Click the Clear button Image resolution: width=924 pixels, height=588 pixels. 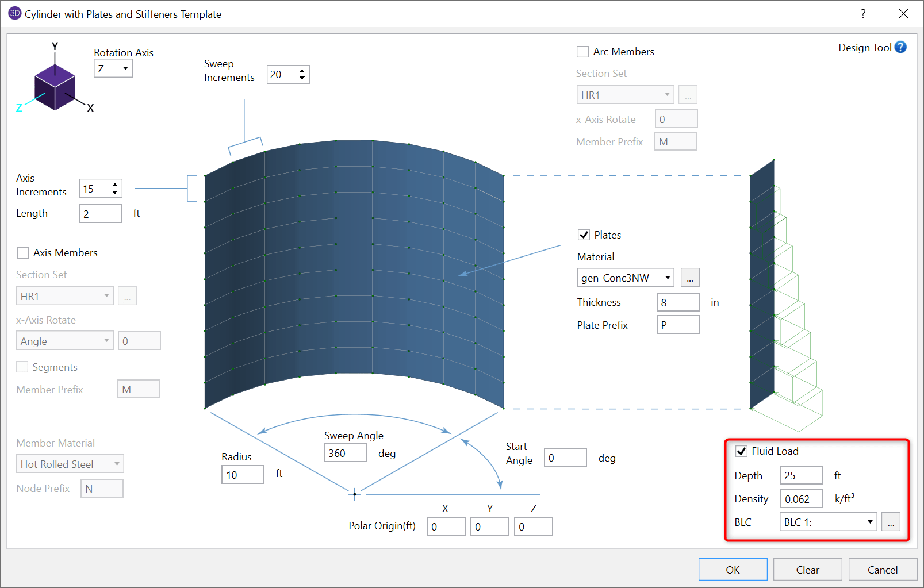coord(807,570)
